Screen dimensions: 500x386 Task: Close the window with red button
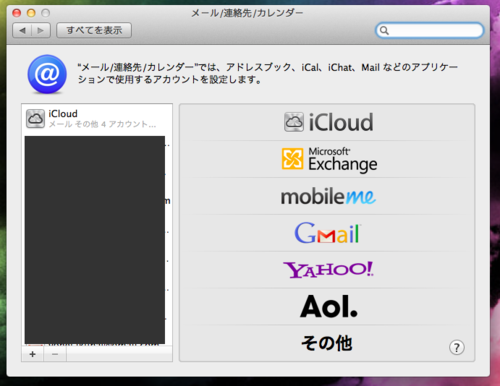(16, 13)
